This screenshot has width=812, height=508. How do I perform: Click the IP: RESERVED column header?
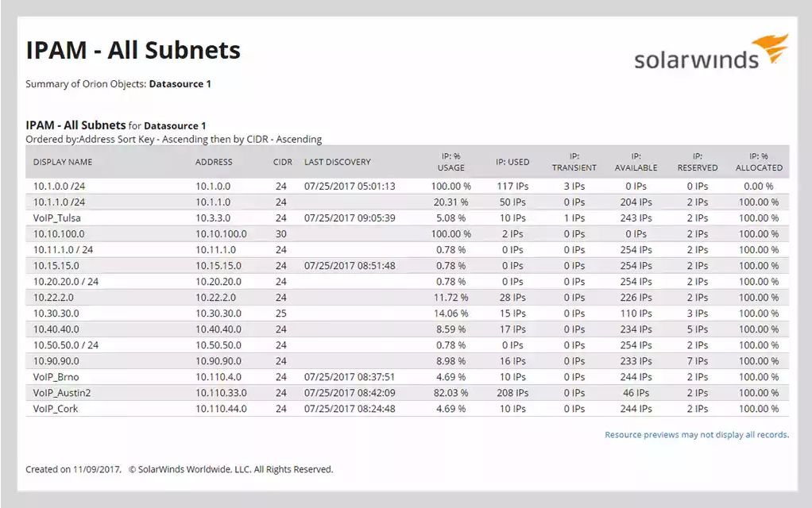click(x=698, y=162)
